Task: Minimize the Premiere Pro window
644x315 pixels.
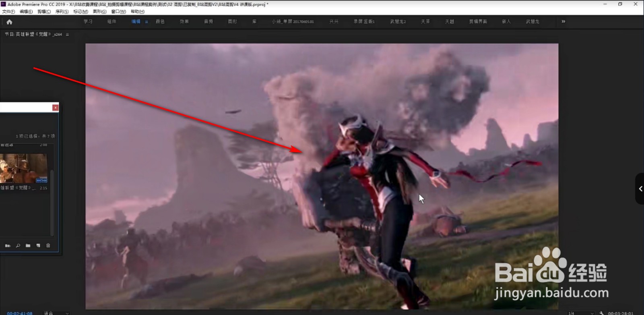Action: pos(605,4)
